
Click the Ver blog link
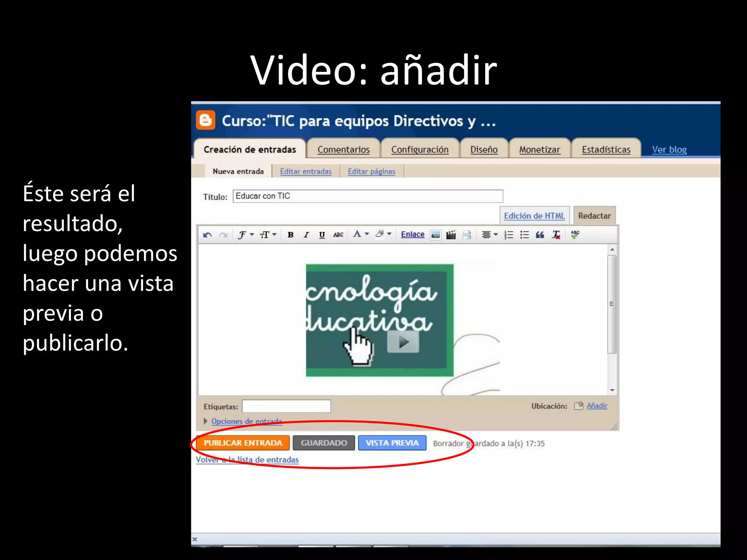(x=669, y=149)
